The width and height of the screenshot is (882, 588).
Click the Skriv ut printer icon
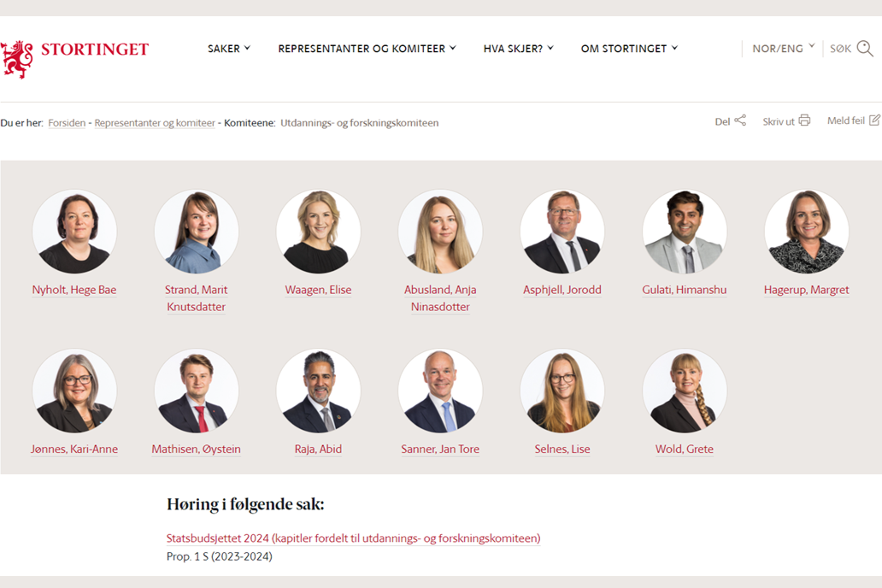[804, 120]
